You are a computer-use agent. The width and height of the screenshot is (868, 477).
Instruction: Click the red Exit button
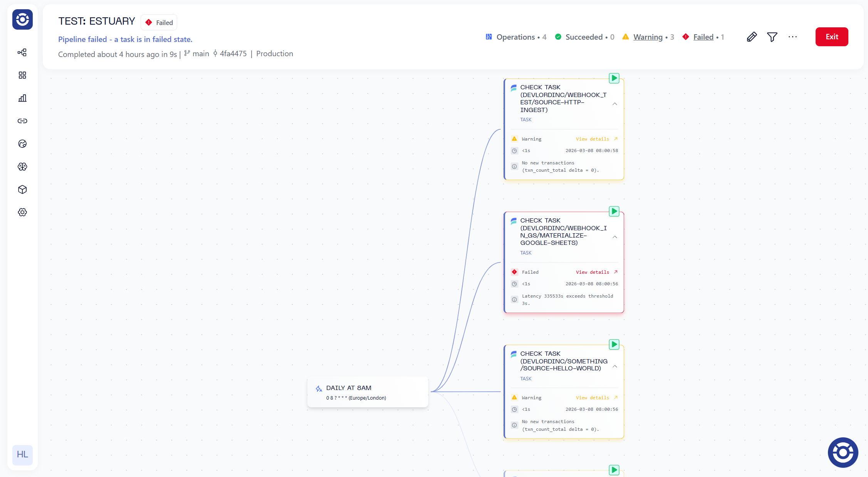coord(831,37)
